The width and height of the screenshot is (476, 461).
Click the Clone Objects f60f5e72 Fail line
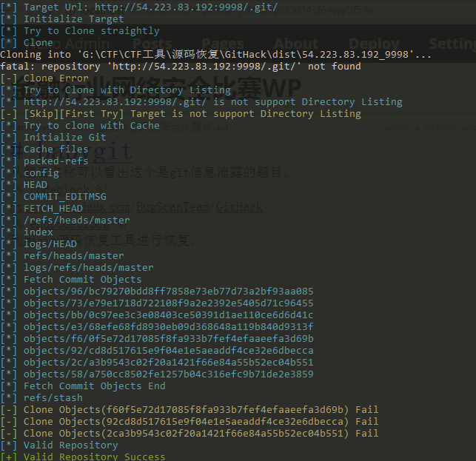point(200,410)
